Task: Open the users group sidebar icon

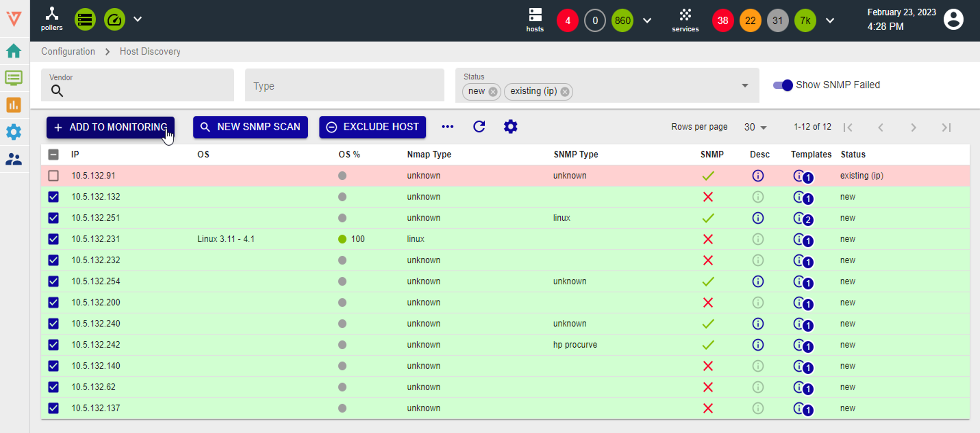Action: click(x=14, y=159)
